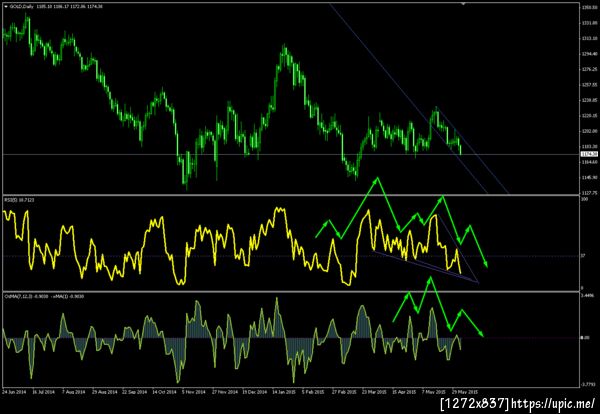600x414 pixels.
Task: Click the chart shift marker at top edge
Action: [463, 4]
